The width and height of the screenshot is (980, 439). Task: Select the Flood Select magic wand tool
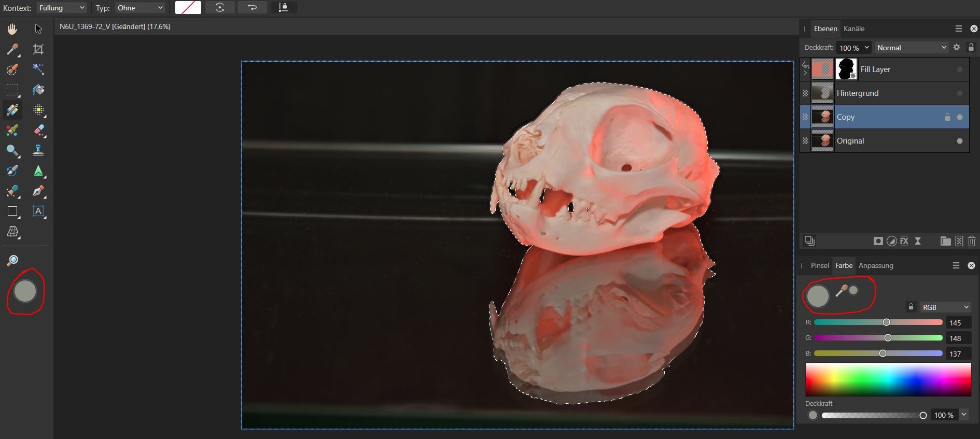(38, 69)
